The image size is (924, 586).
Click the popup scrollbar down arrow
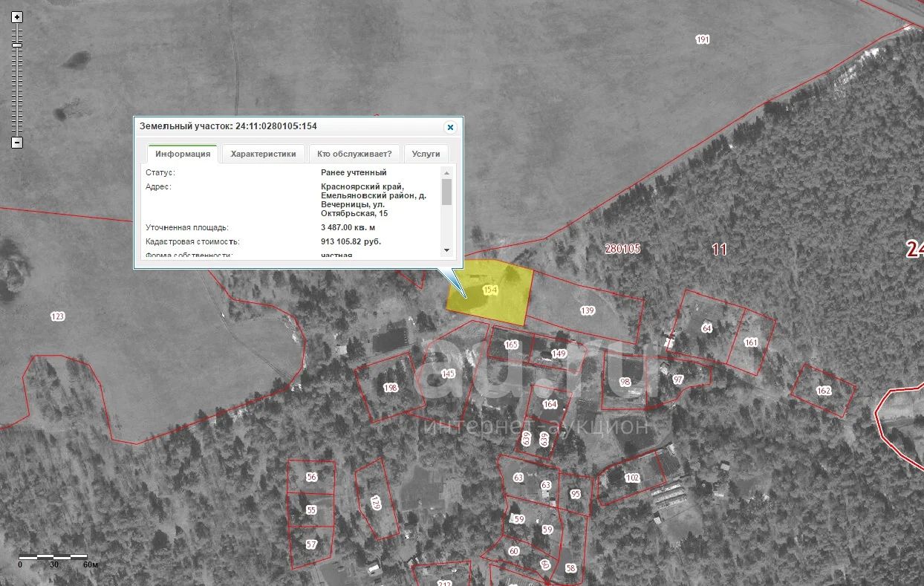tap(446, 250)
